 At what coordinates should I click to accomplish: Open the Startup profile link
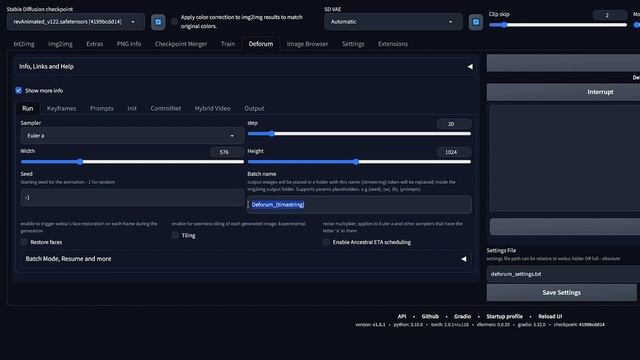[x=504, y=316]
